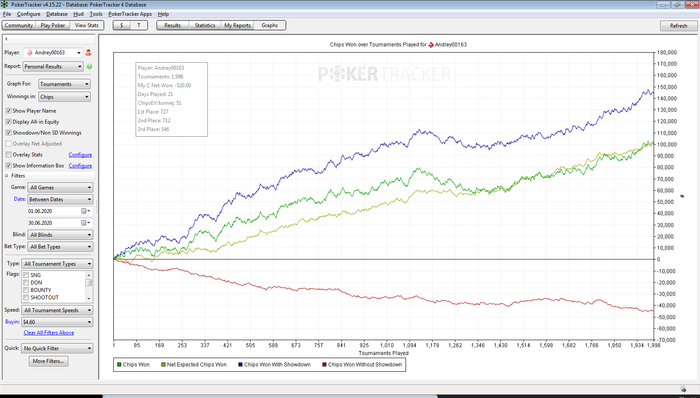Open the Help menu
Screen dimensions: 700x398
pyautogui.click(x=163, y=14)
